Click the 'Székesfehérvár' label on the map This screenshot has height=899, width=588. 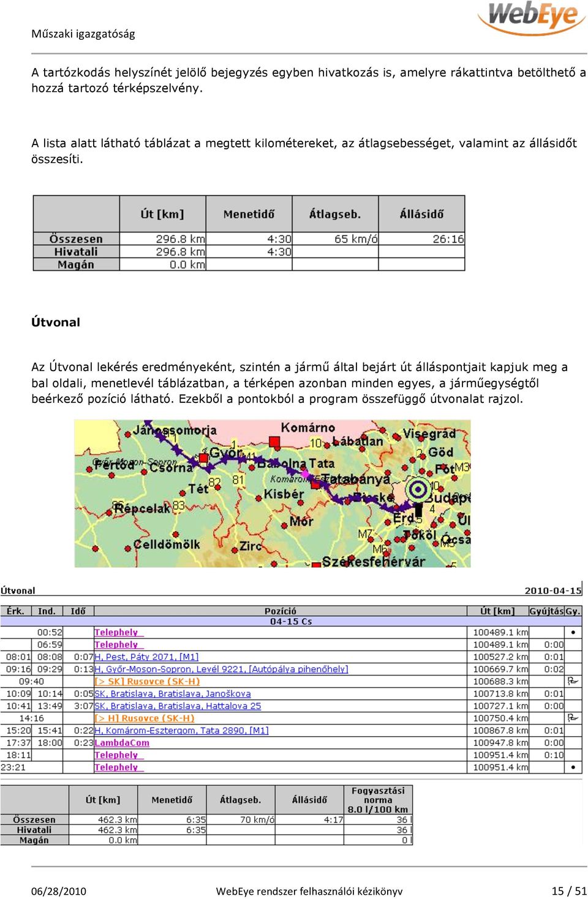374,561
